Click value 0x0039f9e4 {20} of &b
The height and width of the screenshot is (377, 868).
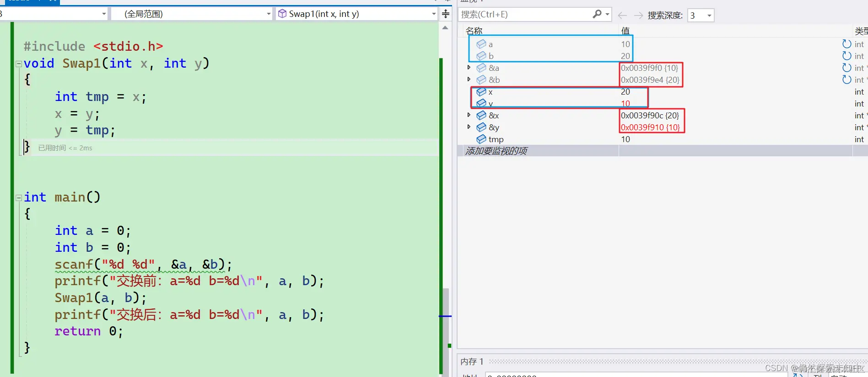click(x=650, y=80)
